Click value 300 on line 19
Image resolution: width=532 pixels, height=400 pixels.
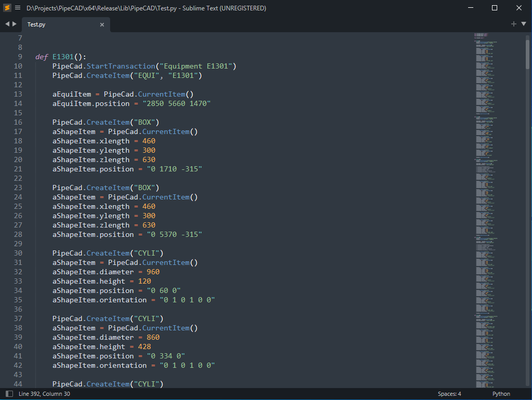(x=149, y=150)
